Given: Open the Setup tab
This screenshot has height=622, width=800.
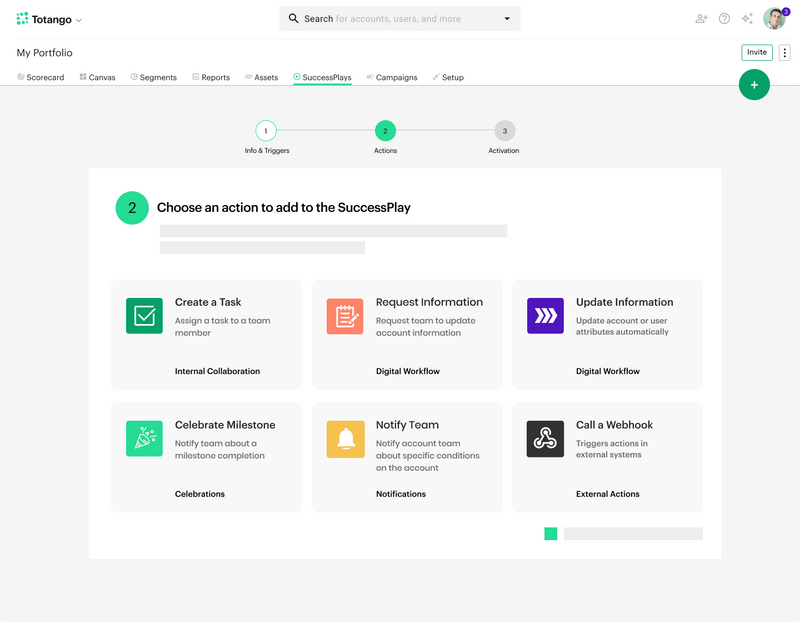Looking at the screenshot, I should pyautogui.click(x=447, y=76).
